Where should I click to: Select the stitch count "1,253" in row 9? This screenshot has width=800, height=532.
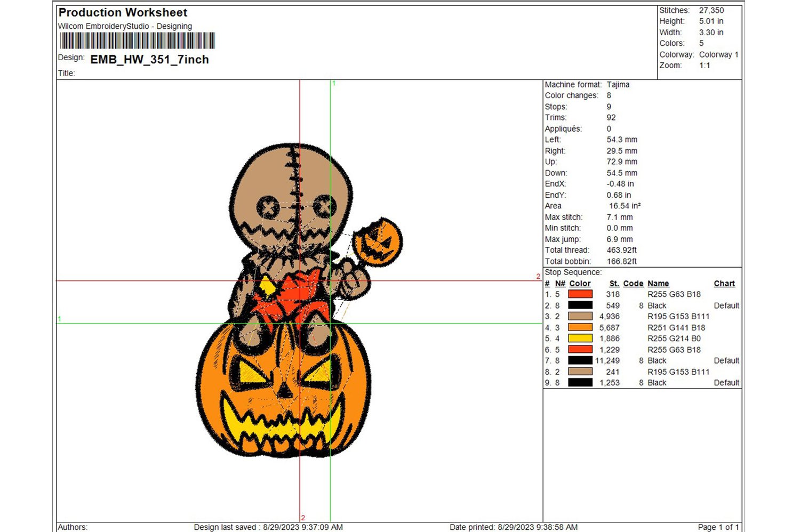click(610, 383)
